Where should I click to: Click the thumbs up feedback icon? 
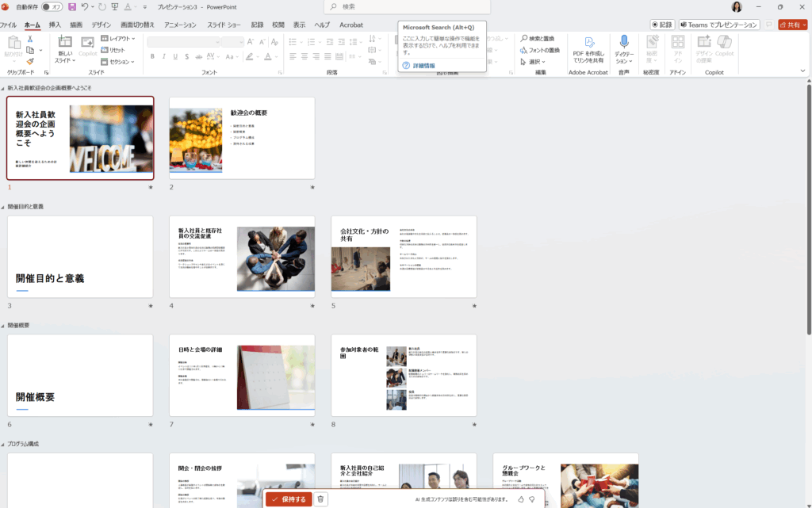521,499
